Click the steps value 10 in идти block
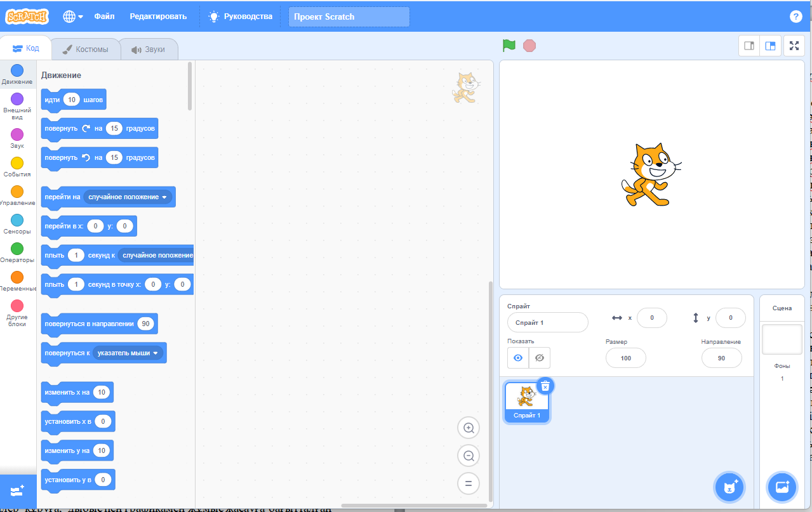Screen dimensions: 812x512 [72, 100]
